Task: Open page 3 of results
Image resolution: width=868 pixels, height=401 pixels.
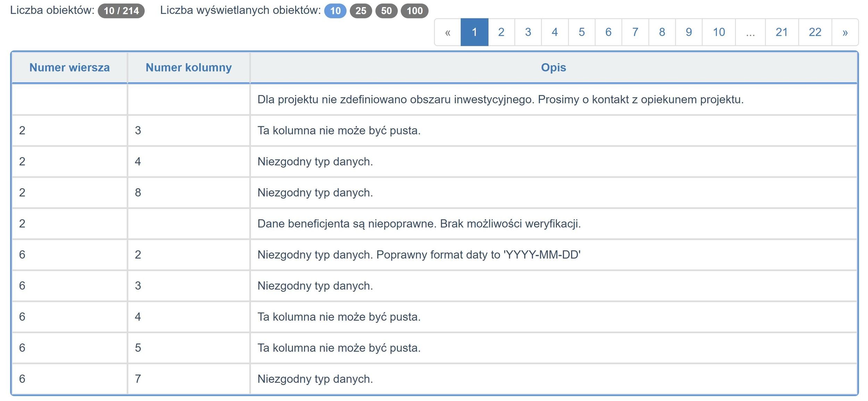Action: pos(528,32)
